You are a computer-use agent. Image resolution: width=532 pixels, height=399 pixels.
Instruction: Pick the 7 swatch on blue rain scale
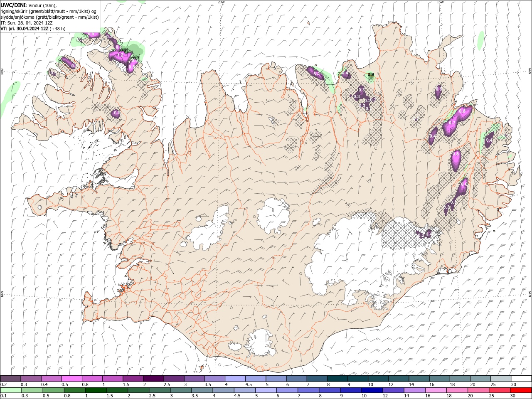click(308, 390)
